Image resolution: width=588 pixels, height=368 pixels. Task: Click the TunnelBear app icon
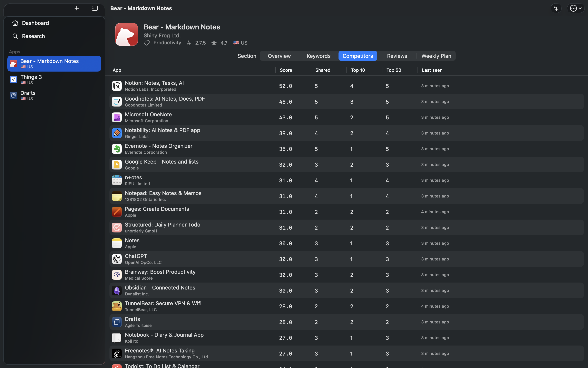[x=117, y=306]
